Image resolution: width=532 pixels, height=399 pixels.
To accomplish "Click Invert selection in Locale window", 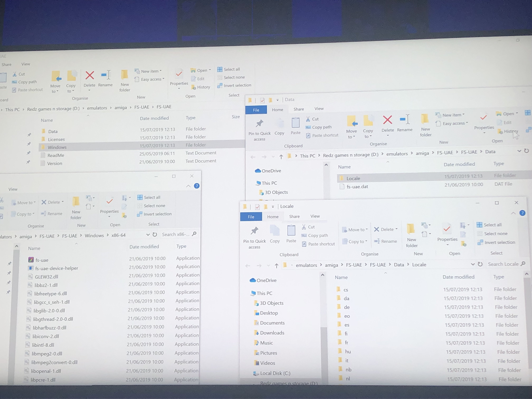I will pos(496,242).
